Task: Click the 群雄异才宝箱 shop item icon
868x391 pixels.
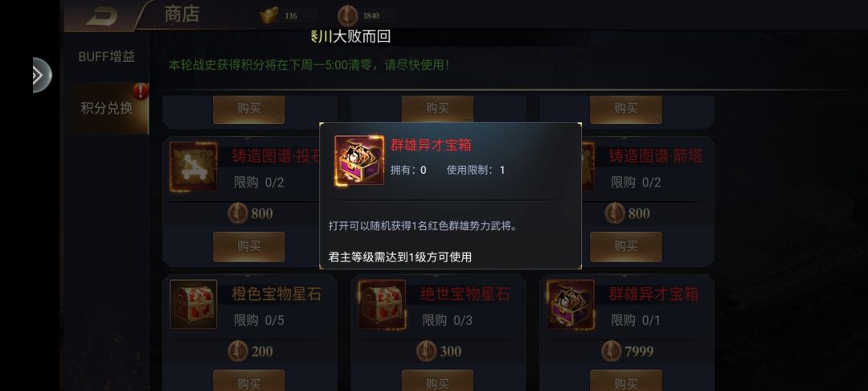Action: (570, 305)
